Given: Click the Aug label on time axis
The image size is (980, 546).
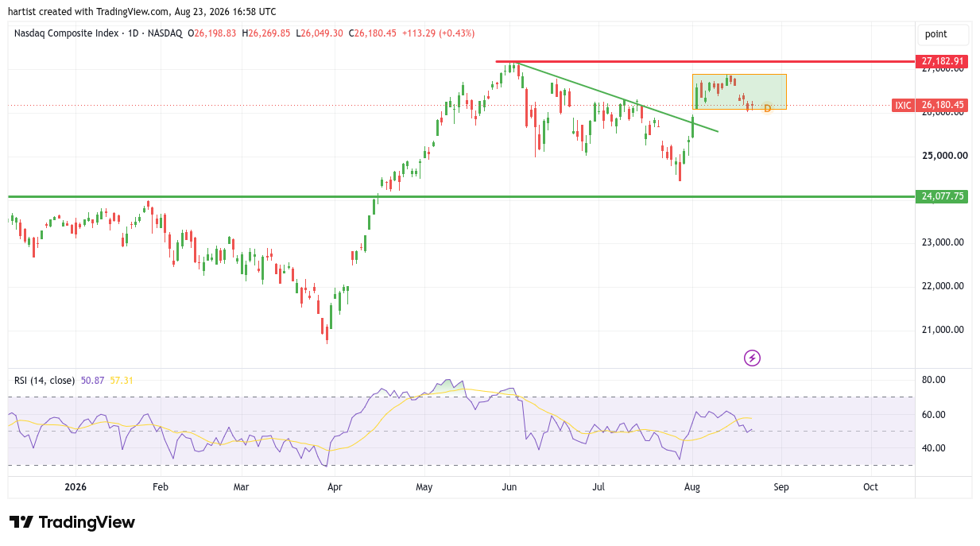Looking at the screenshot, I should 692,487.
